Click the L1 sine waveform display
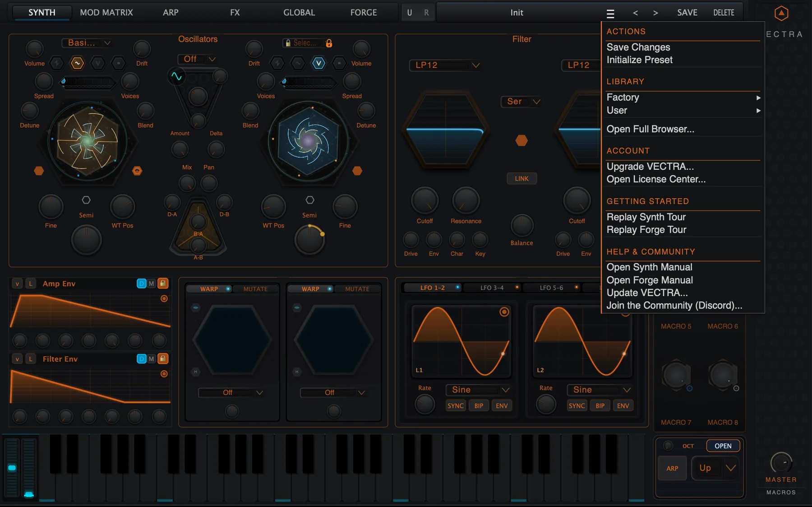Viewport: 812px width, 507px height. 461,341
